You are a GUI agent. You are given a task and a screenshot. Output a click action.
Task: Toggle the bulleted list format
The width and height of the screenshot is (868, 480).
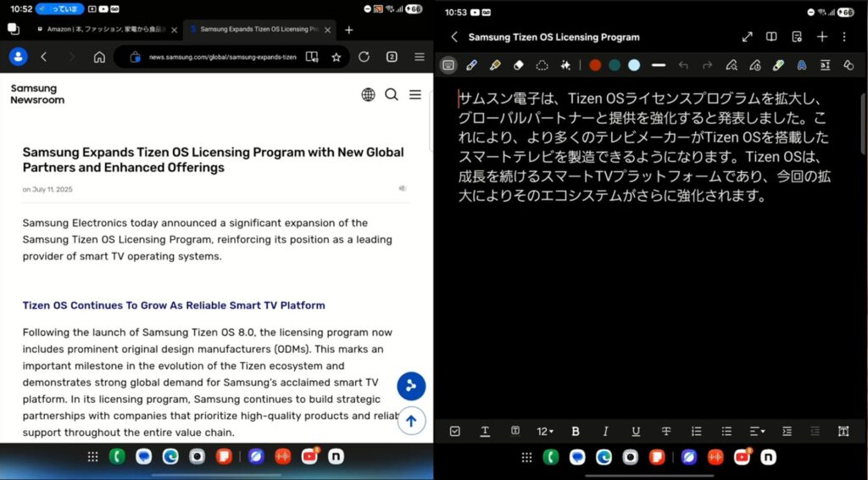pos(726,432)
